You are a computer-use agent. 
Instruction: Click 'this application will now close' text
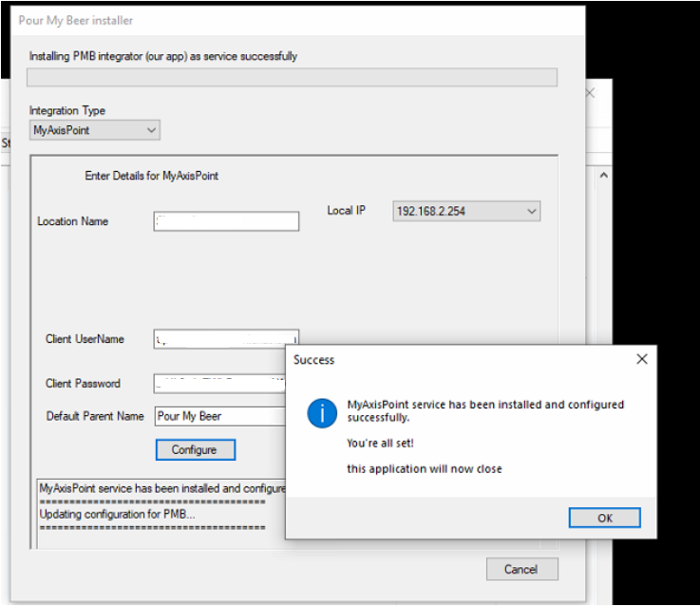[x=425, y=469]
